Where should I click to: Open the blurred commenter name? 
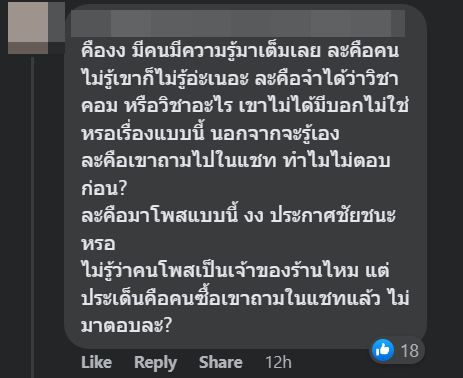[238, 23]
